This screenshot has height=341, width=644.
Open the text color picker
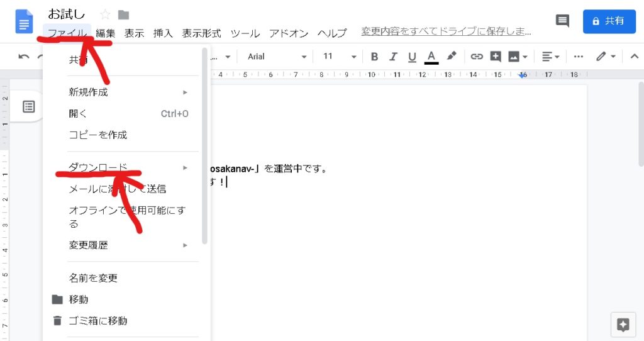coord(431,57)
